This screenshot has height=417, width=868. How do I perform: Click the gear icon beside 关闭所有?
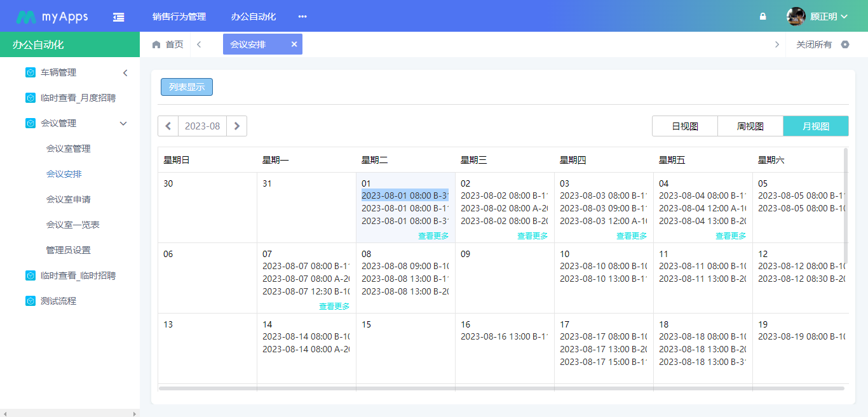click(x=844, y=44)
